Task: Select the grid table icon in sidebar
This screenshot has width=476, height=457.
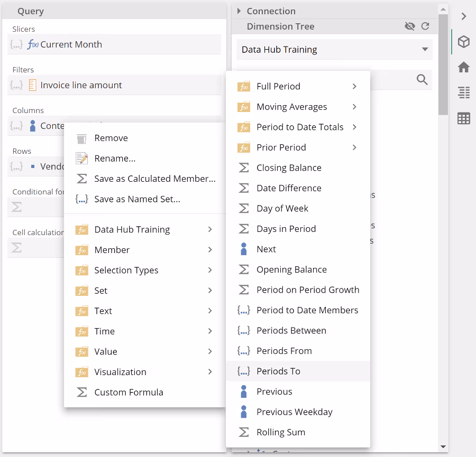Action: [x=463, y=118]
